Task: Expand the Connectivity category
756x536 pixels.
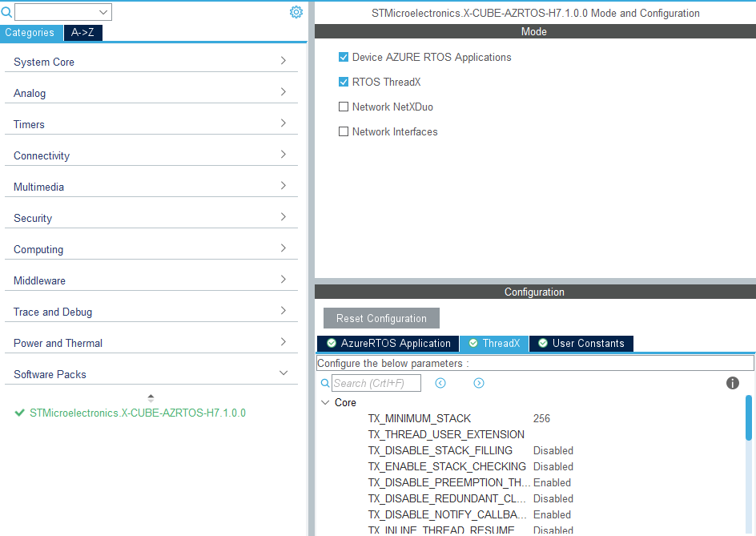Action: click(151, 155)
